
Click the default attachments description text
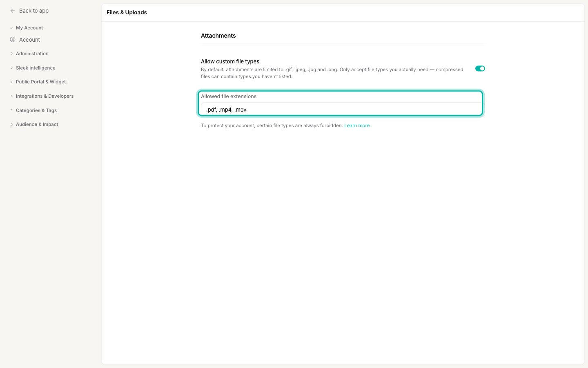click(332, 73)
